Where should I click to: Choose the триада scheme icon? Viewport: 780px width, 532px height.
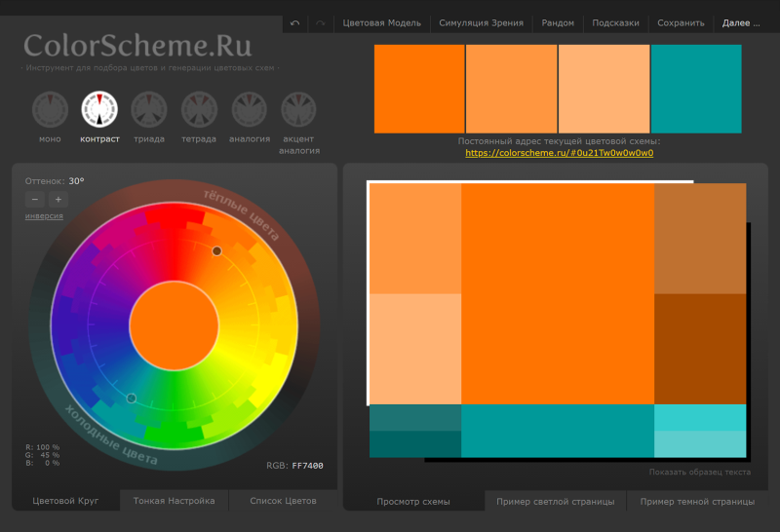(149, 109)
